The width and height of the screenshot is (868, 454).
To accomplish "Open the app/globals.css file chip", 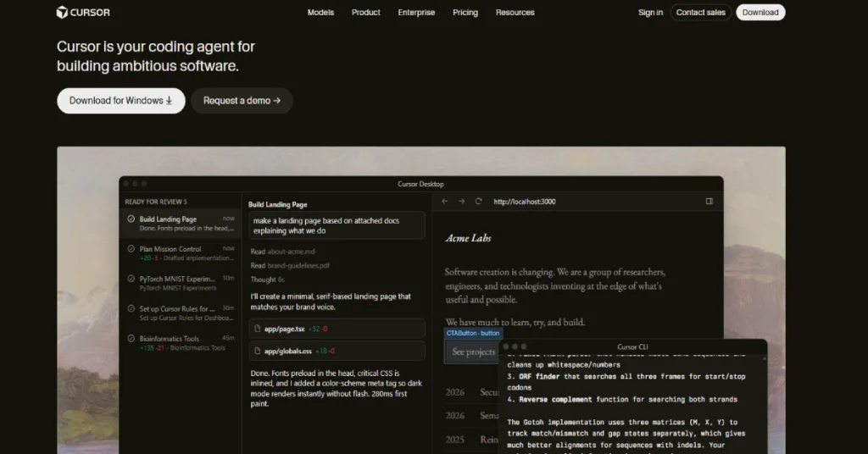I will [337, 351].
